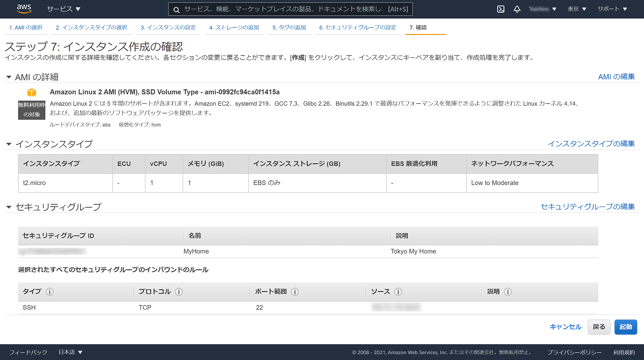Open the 日本語 language dropdown

point(70,352)
